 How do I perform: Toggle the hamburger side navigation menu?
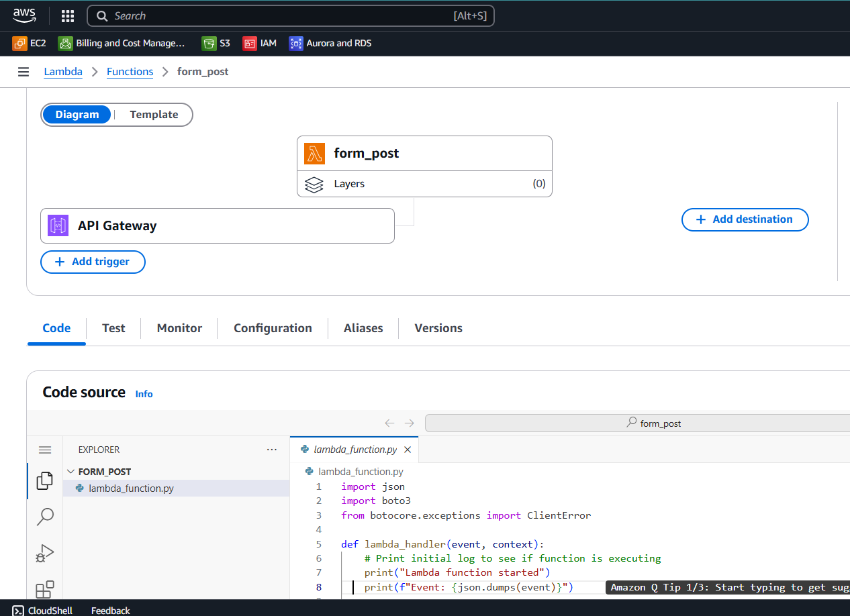click(23, 72)
